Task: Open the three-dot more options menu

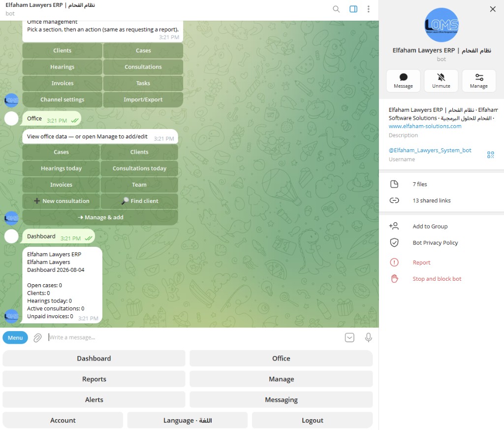Action: pyautogui.click(x=368, y=9)
